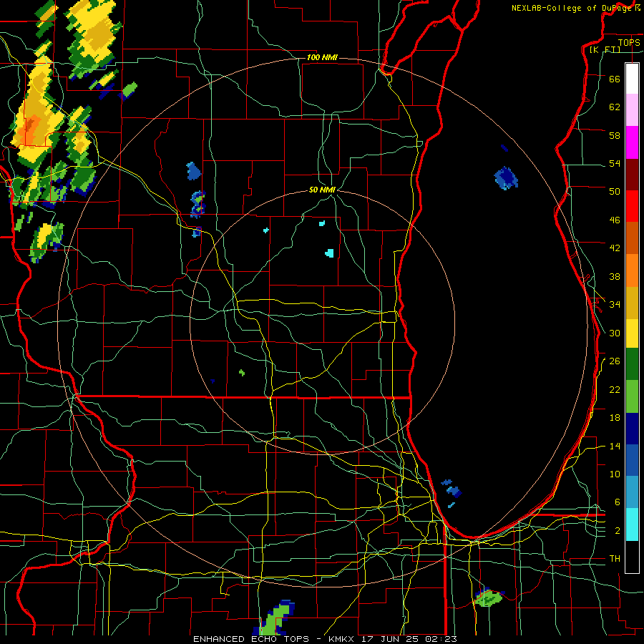The height and width of the screenshot is (644, 644).
Task: Pick the bright red legend swatch
Action: coord(632,206)
